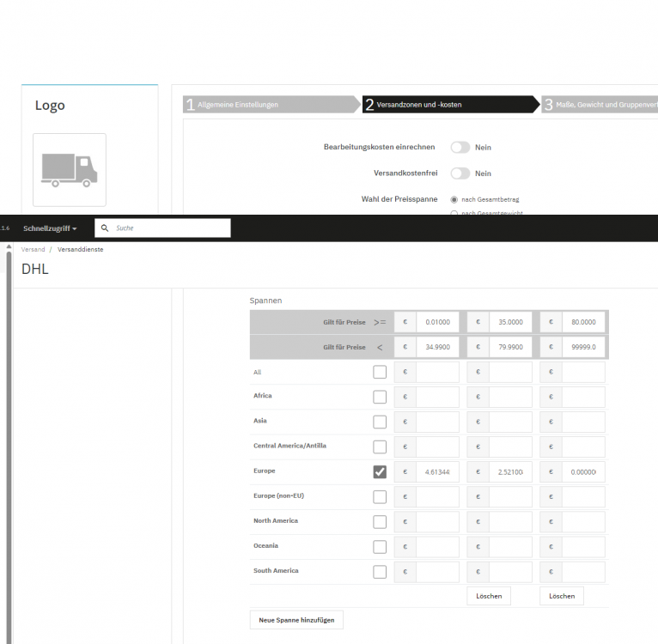
Task: Edit Europe price field 4.61344
Action: pos(438,472)
